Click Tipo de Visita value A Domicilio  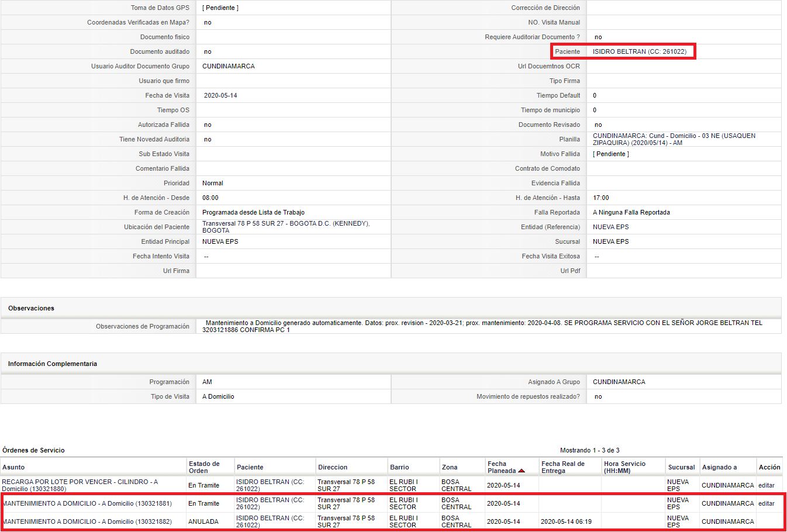218,396
